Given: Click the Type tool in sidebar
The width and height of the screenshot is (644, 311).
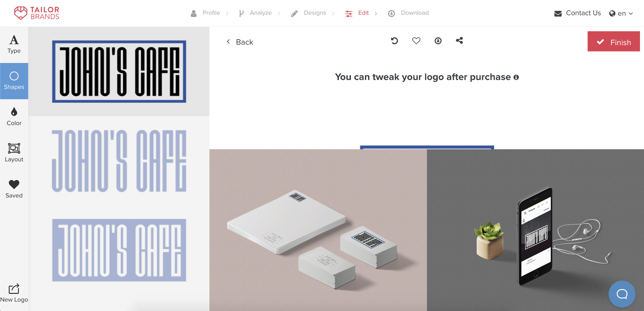Looking at the screenshot, I should click(14, 43).
